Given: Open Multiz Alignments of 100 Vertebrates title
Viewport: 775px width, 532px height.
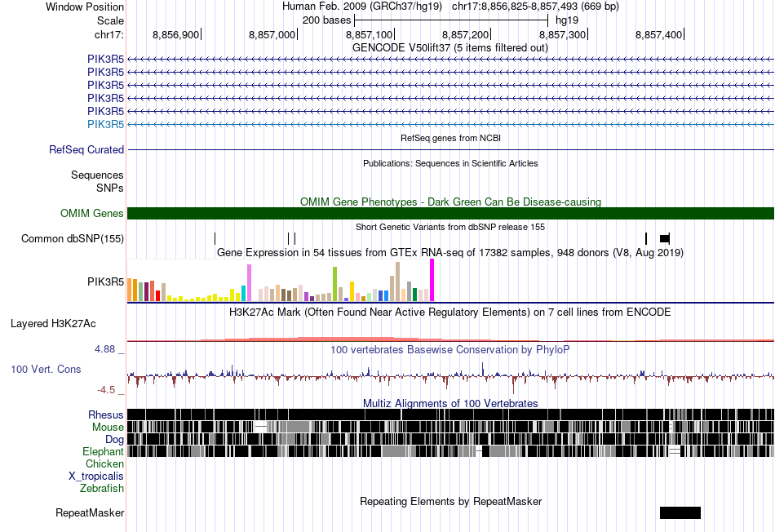Looking at the screenshot, I should pyautogui.click(x=450, y=403).
